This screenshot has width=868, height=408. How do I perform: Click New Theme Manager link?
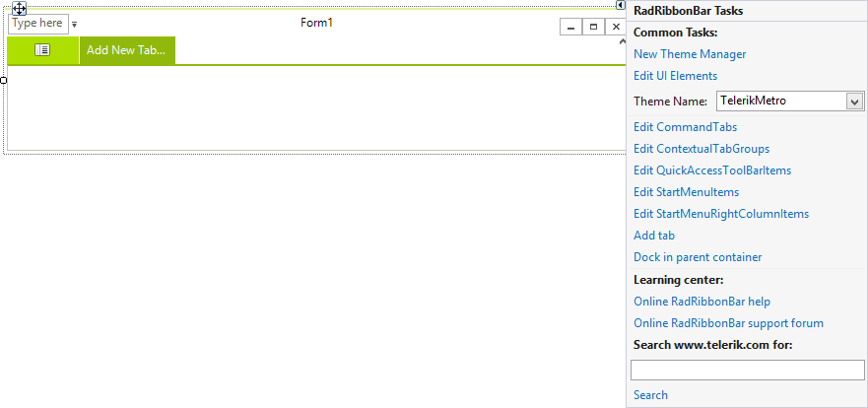point(690,54)
